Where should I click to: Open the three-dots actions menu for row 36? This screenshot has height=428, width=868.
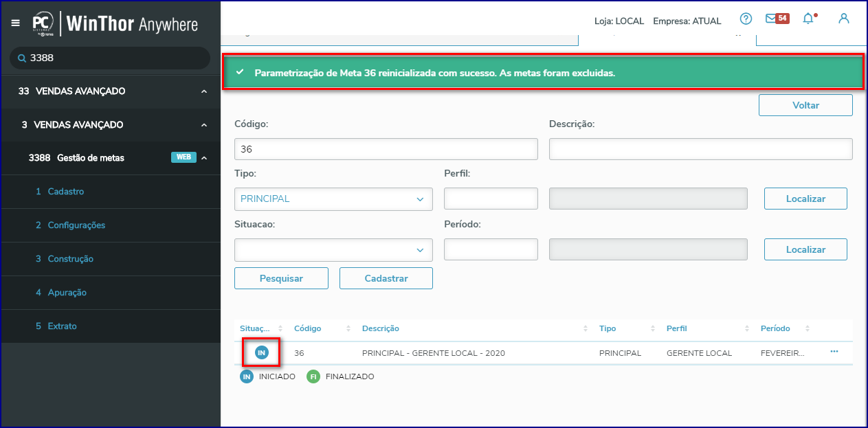pos(834,351)
